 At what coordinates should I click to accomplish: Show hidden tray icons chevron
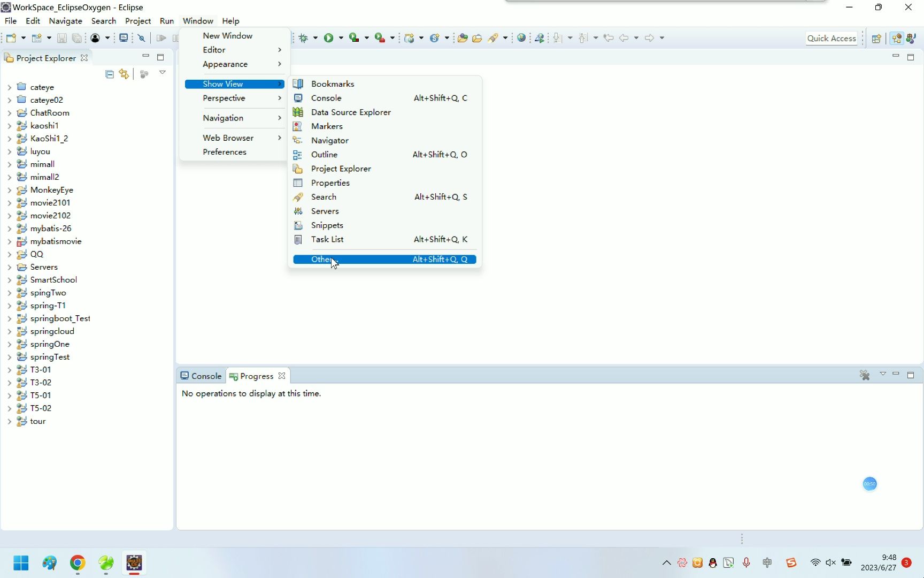(666, 562)
